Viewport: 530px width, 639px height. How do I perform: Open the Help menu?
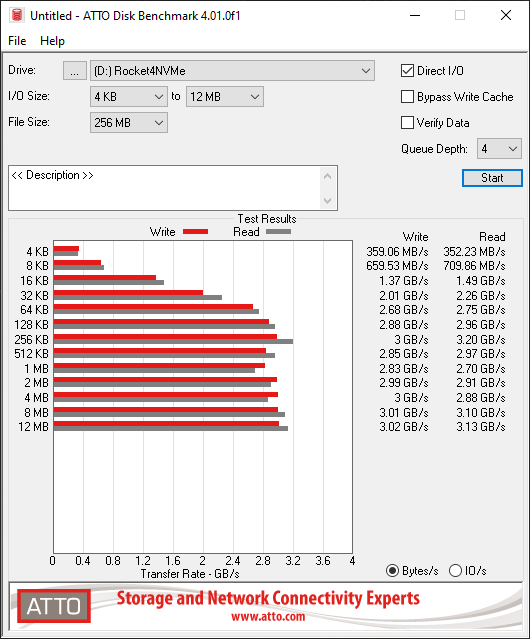pos(52,41)
